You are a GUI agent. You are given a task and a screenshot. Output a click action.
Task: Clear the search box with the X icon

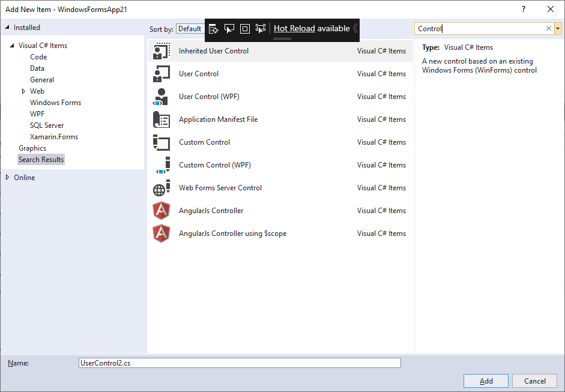tap(548, 28)
